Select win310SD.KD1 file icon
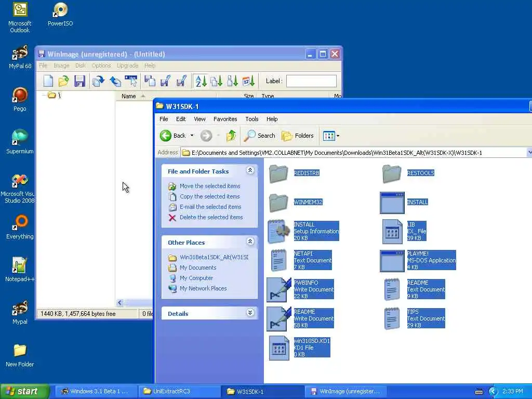Screen dimensions: 532x399 (x=279, y=348)
